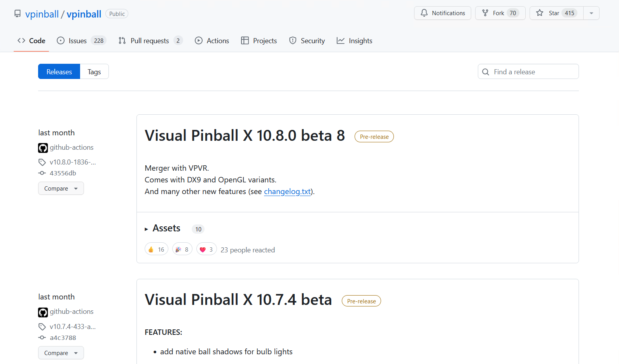Click the Fork count 70
The image size is (619, 364).
[513, 13]
